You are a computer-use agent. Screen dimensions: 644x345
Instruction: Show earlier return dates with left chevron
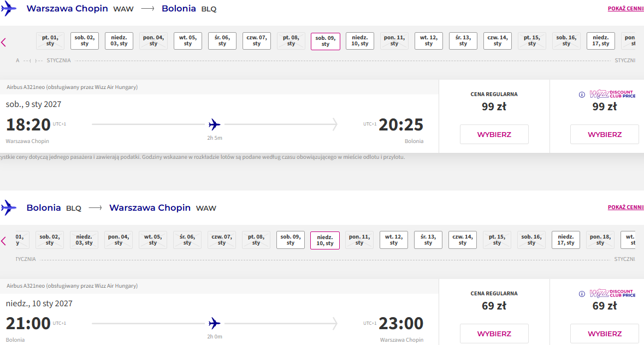[4, 241]
